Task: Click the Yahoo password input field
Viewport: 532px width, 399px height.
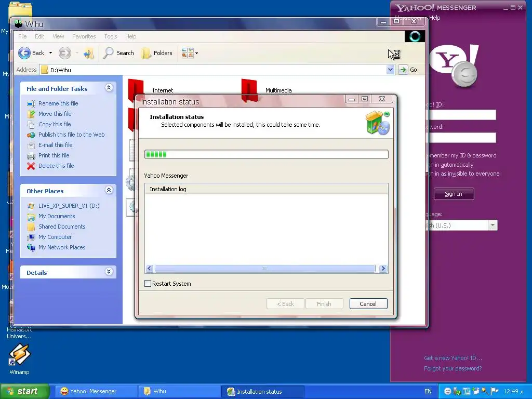Action: (x=462, y=137)
